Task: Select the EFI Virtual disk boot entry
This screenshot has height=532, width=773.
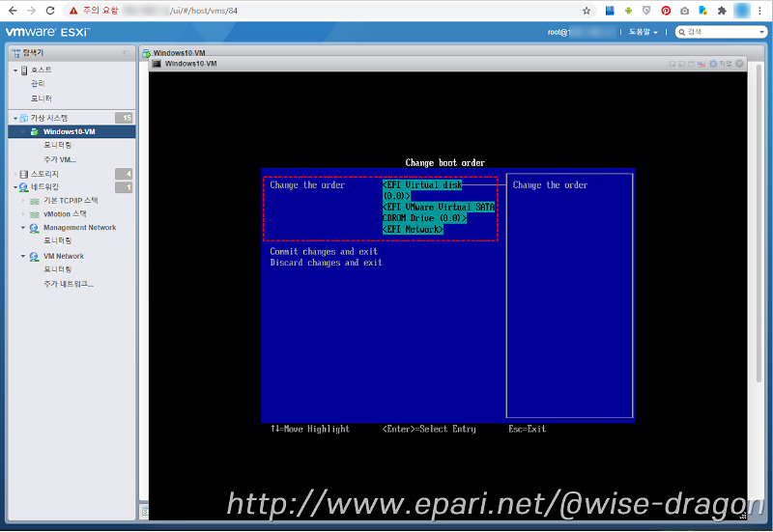Action: coord(422,190)
